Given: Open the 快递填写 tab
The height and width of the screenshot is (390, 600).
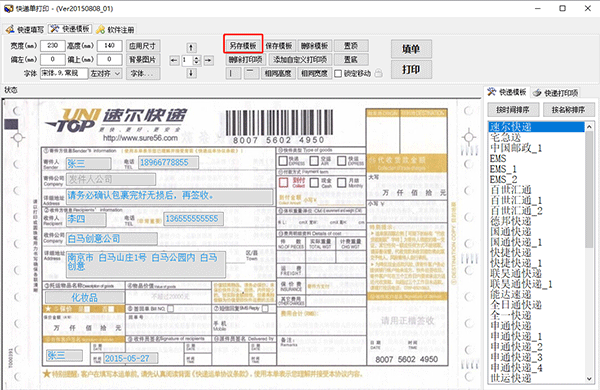Looking at the screenshot, I should (25, 29).
